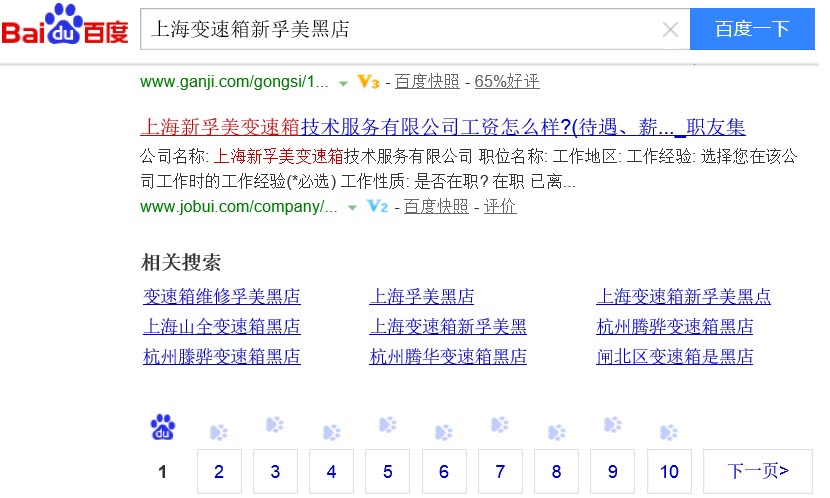This screenshot has width=830, height=498.
Task: Click the paw icon above page 9
Action: click(612, 424)
